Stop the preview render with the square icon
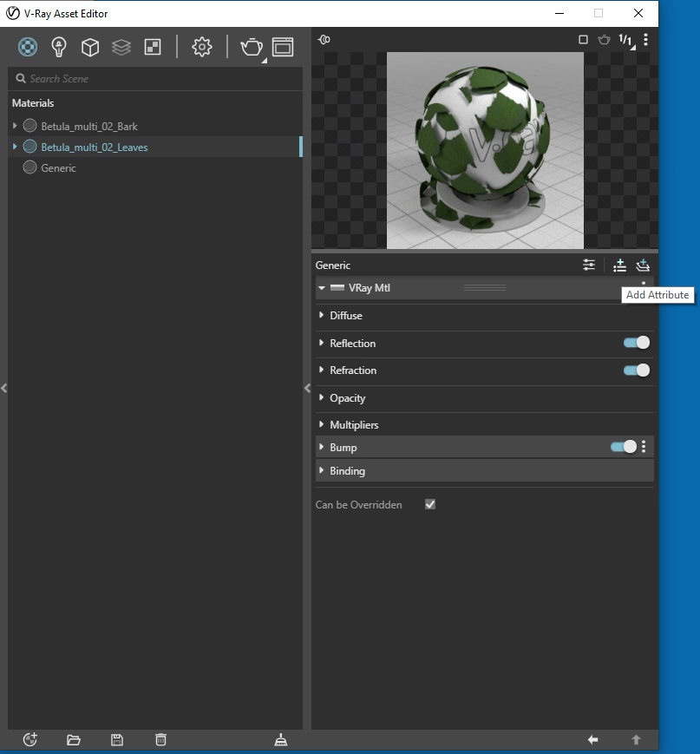 583,39
